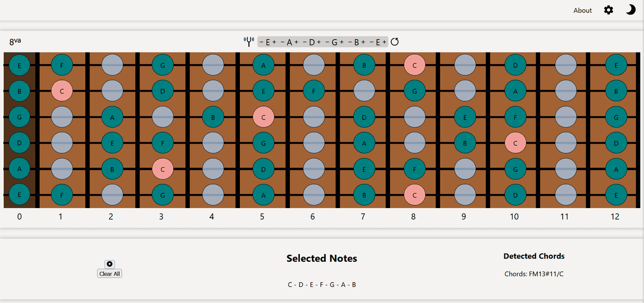Toggle F note on B string, fret 6

tap(313, 91)
